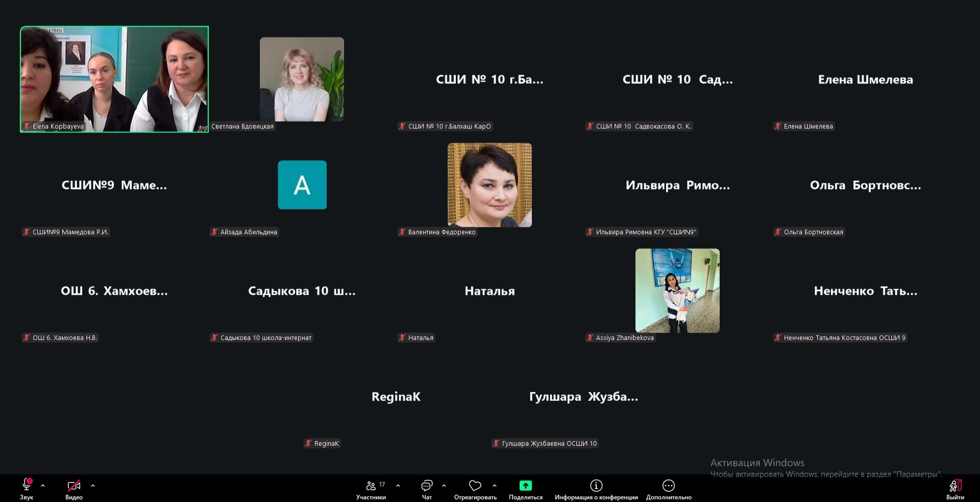The width and height of the screenshot is (980, 502).
Task: Open the Chat panel
Action: (427, 486)
